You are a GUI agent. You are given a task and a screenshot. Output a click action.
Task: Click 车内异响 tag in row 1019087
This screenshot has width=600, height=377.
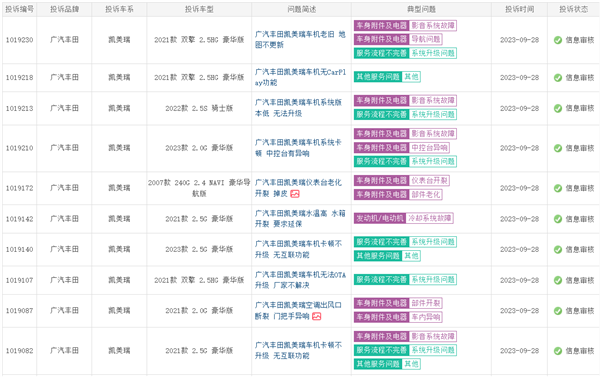coord(426,317)
